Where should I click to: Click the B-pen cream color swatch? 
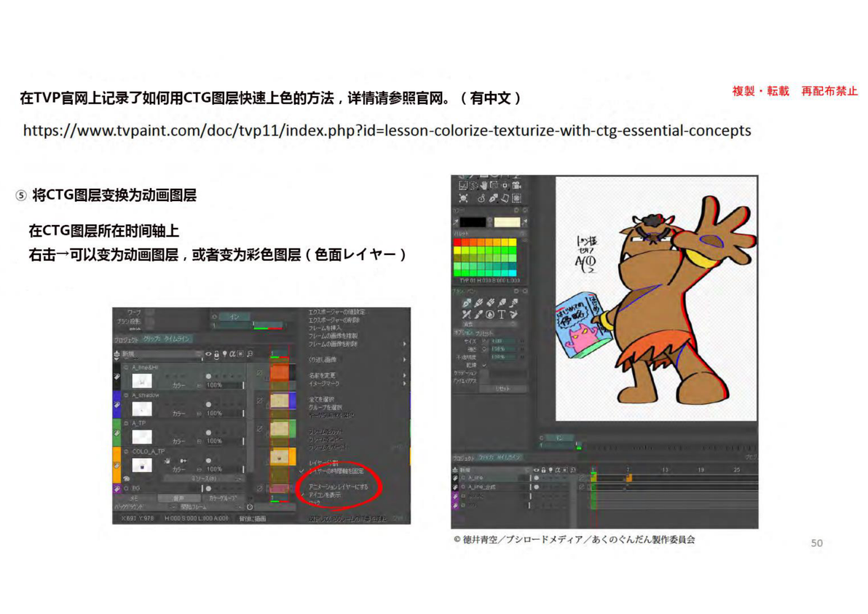coord(507,222)
